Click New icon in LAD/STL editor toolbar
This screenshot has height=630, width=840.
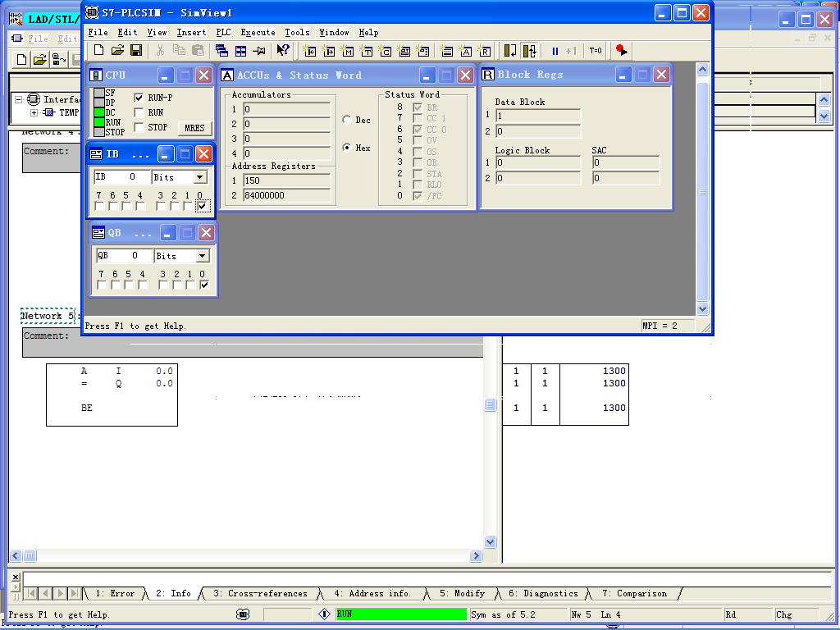coord(21,59)
